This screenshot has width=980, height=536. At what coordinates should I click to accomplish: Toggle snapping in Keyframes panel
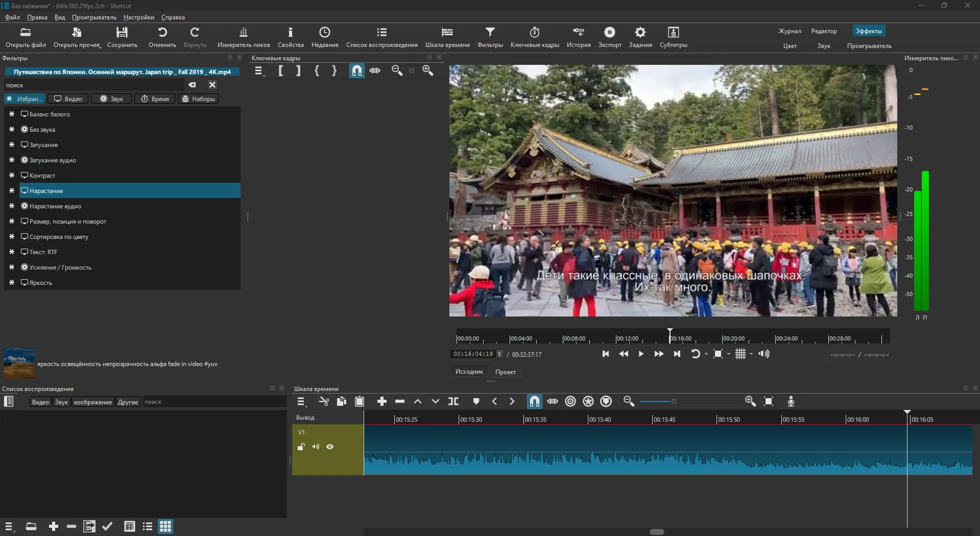(357, 71)
